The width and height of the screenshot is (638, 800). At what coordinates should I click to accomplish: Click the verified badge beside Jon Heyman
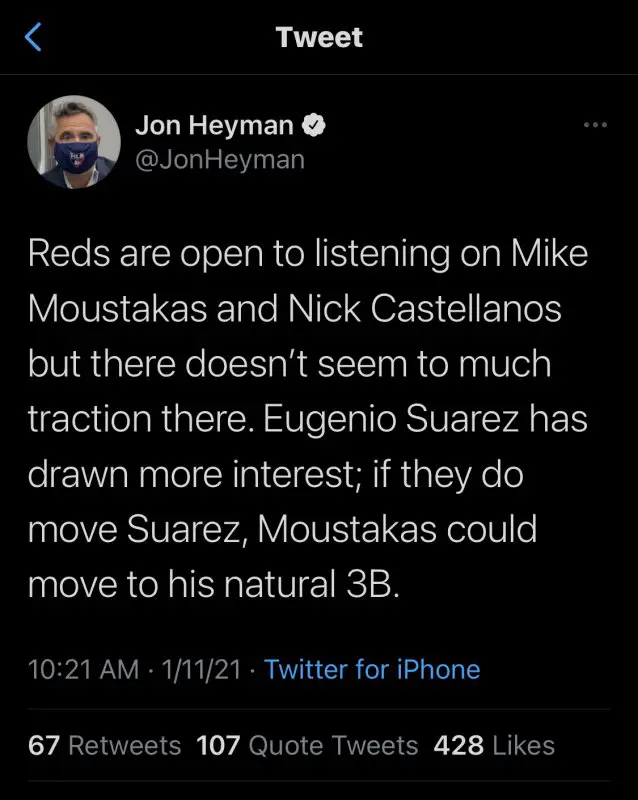(312, 126)
